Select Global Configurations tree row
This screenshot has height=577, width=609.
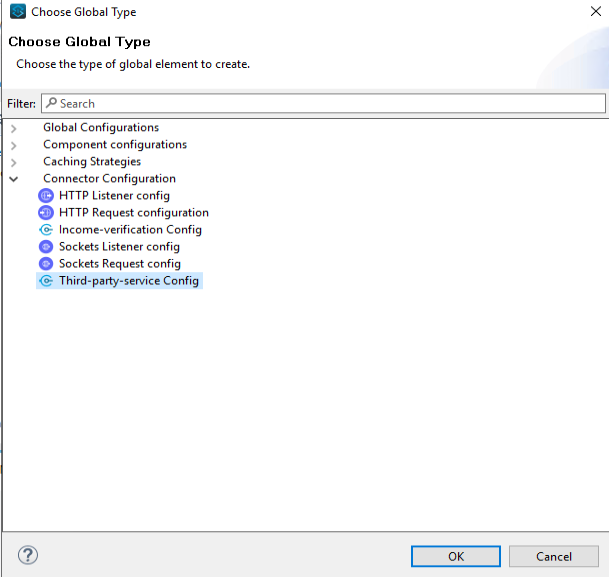click(x=101, y=127)
